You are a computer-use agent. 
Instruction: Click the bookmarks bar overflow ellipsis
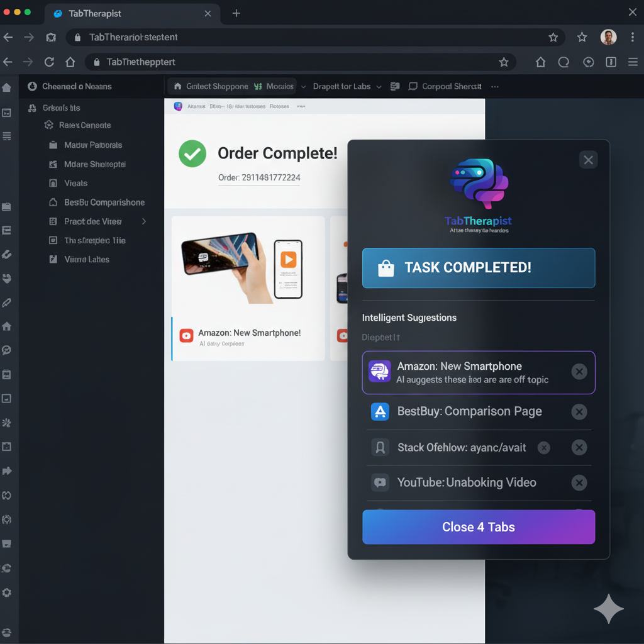tap(495, 87)
